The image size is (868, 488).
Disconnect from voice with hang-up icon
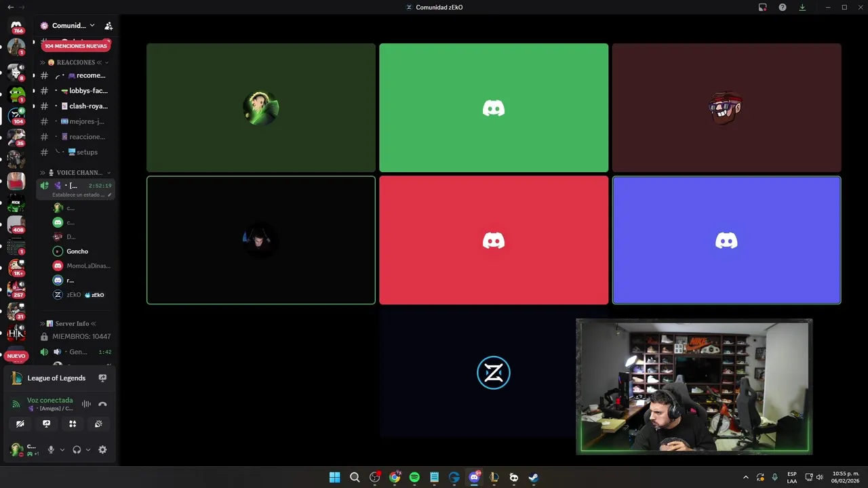(x=102, y=404)
